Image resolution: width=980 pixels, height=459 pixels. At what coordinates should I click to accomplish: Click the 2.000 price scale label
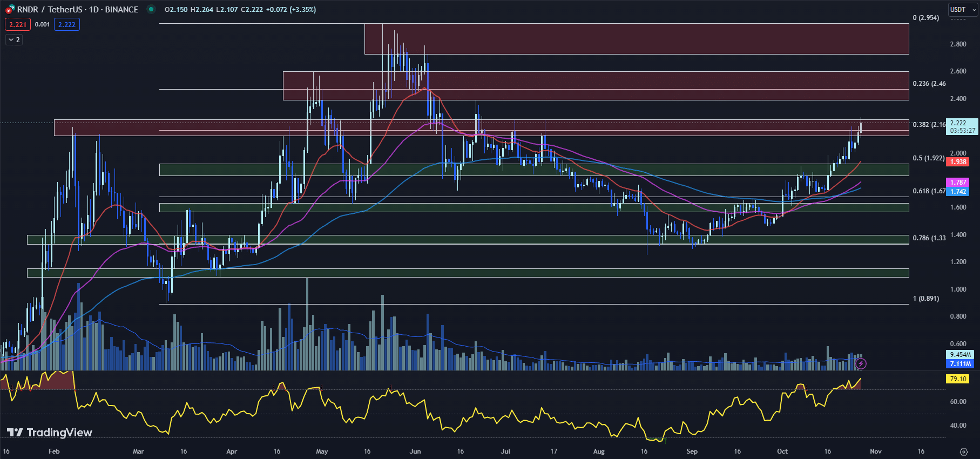tap(958, 153)
